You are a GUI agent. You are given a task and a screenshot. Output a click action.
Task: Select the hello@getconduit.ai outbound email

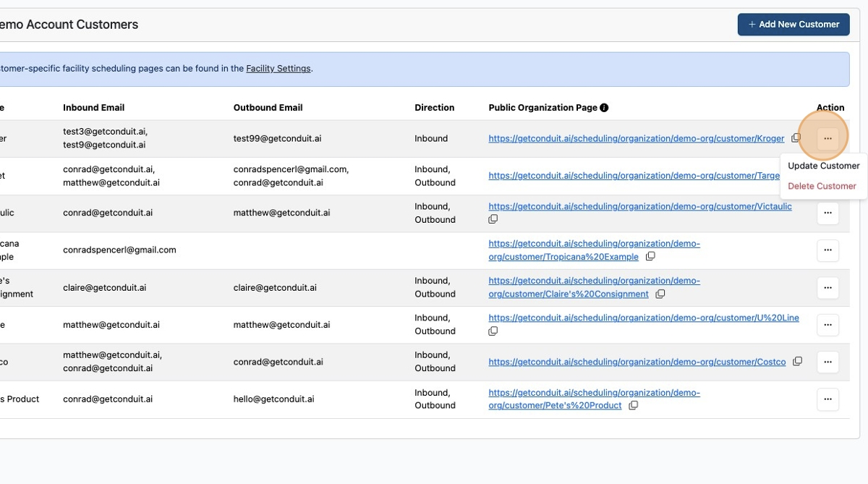273,399
